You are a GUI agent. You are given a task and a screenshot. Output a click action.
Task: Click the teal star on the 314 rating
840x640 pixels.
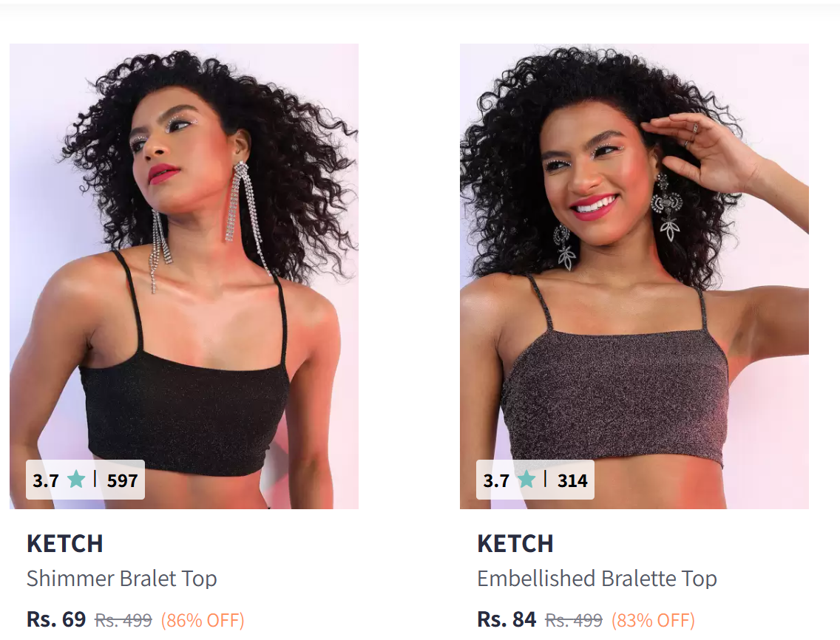[526, 480]
